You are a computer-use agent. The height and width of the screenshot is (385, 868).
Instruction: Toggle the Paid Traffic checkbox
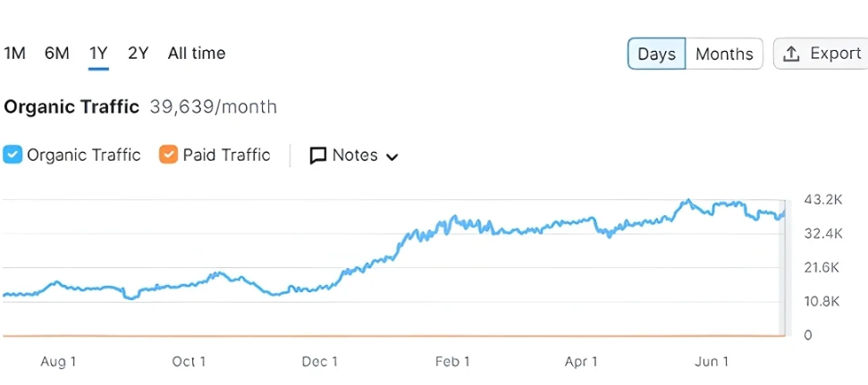pos(168,155)
